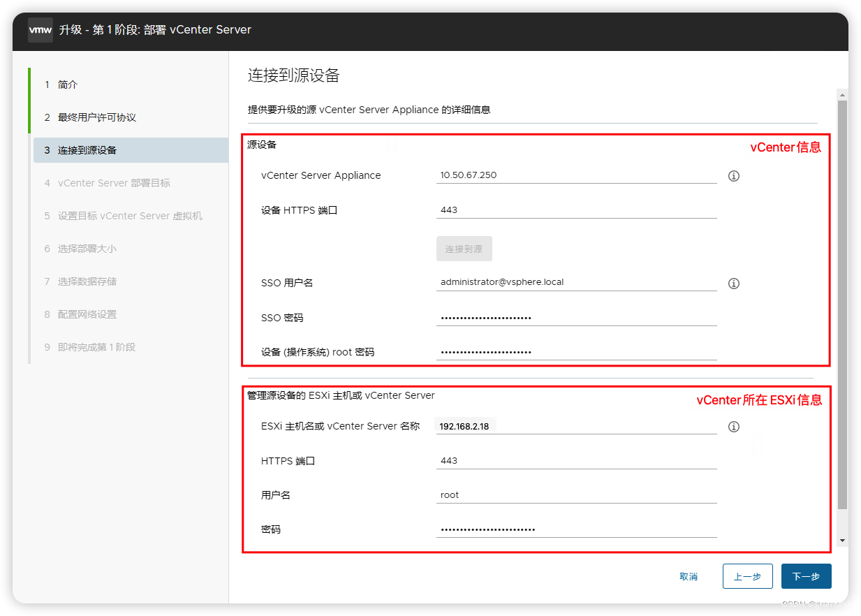Screen dimensions: 861x616
Task: Click the 升级 - 第 1 阶段 title text
Action: tap(155, 30)
